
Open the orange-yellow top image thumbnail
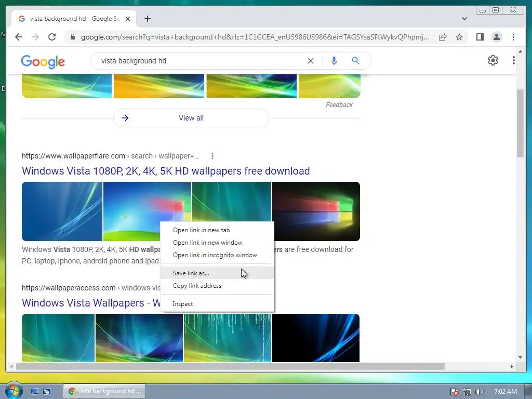(159, 86)
